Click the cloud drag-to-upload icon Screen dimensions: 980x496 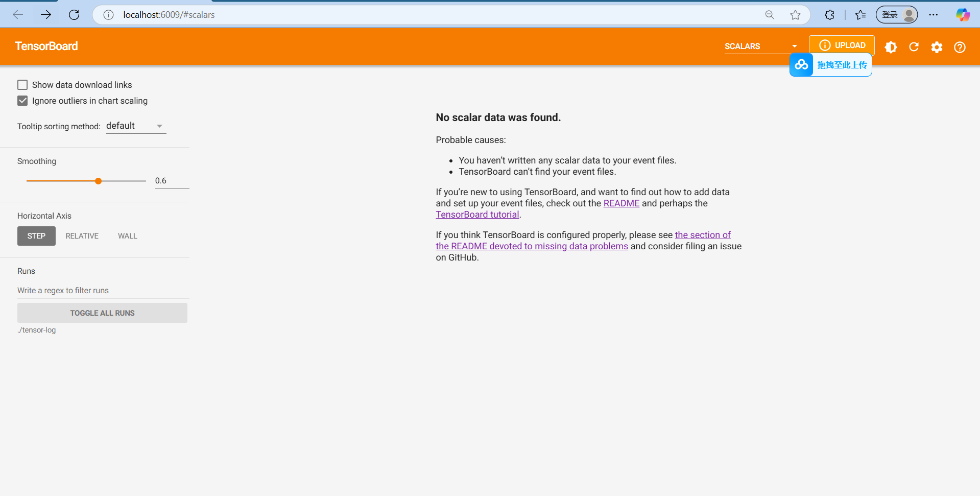tap(801, 65)
